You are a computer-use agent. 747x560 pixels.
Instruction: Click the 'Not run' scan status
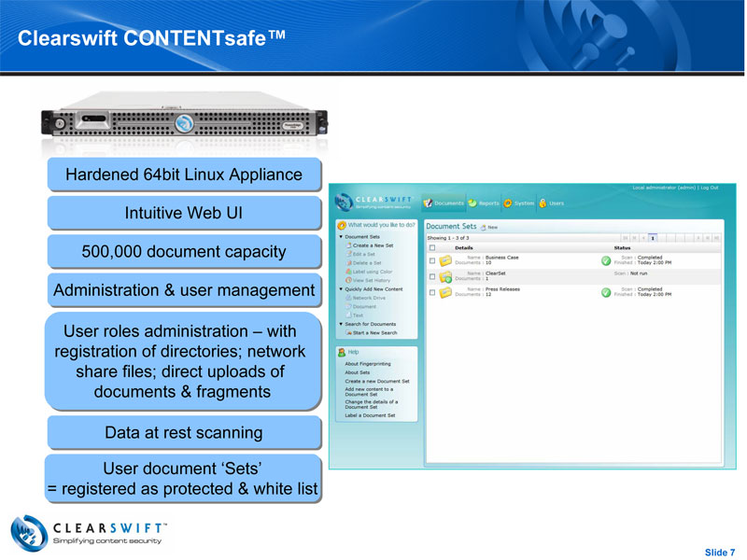pyautogui.click(x=639, y=273)
